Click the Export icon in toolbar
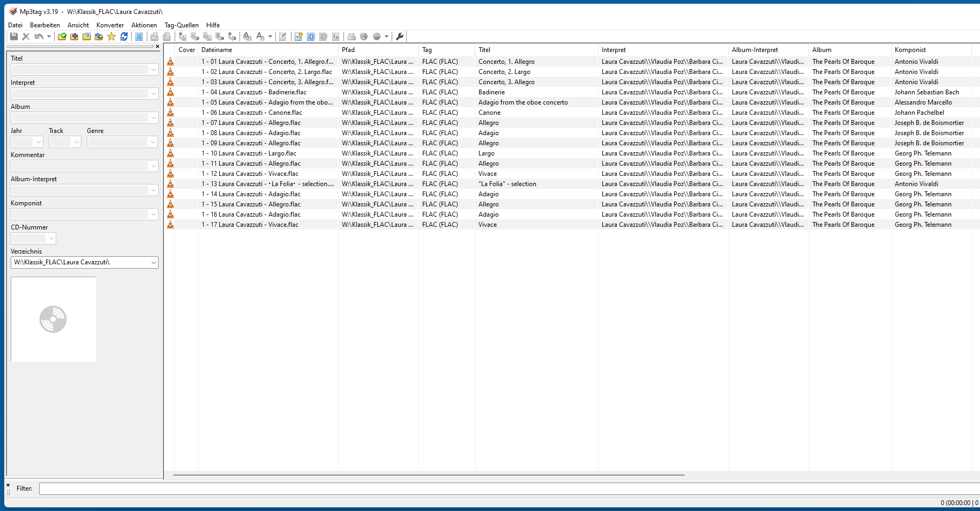980x511 pixels. click(x=298, y=36)
